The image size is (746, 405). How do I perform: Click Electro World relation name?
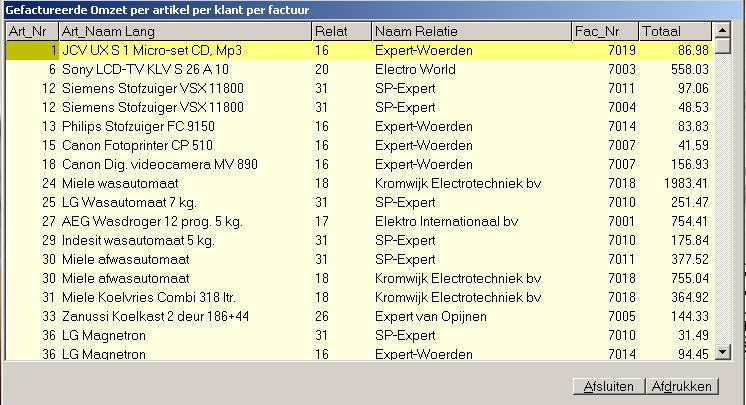(x=415, y=69)
